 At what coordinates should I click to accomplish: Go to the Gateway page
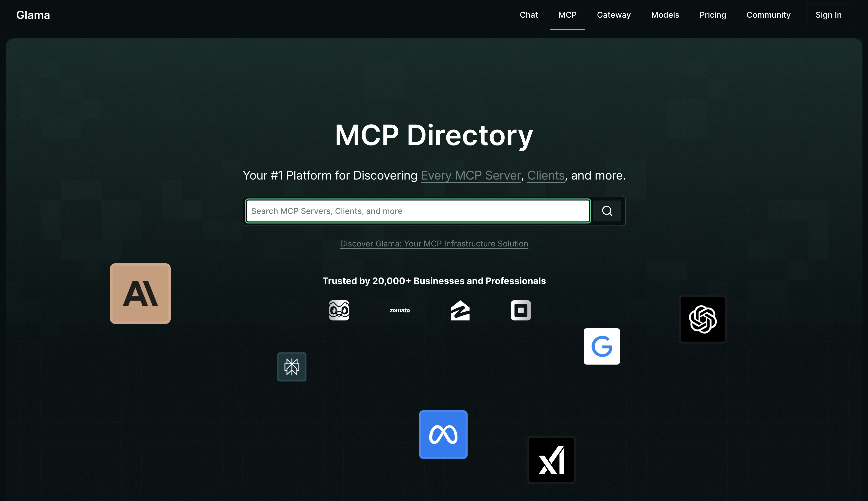coord(614,15)
